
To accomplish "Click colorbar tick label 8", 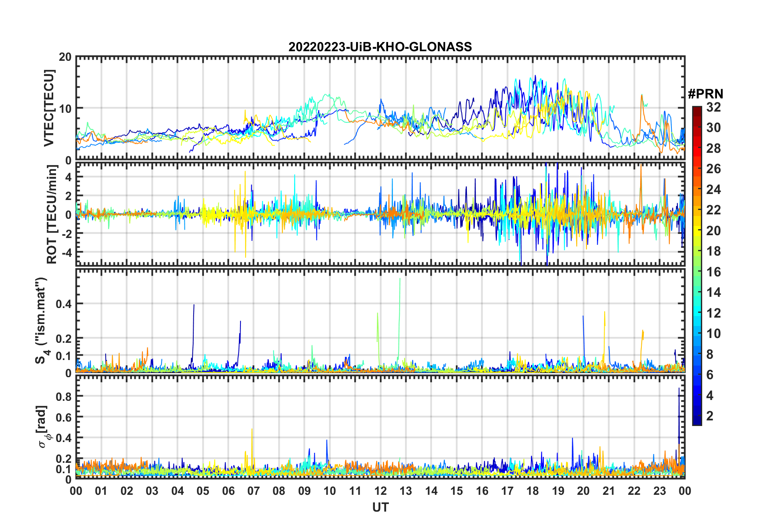I will pyautogui.click(x=710, y=354).
